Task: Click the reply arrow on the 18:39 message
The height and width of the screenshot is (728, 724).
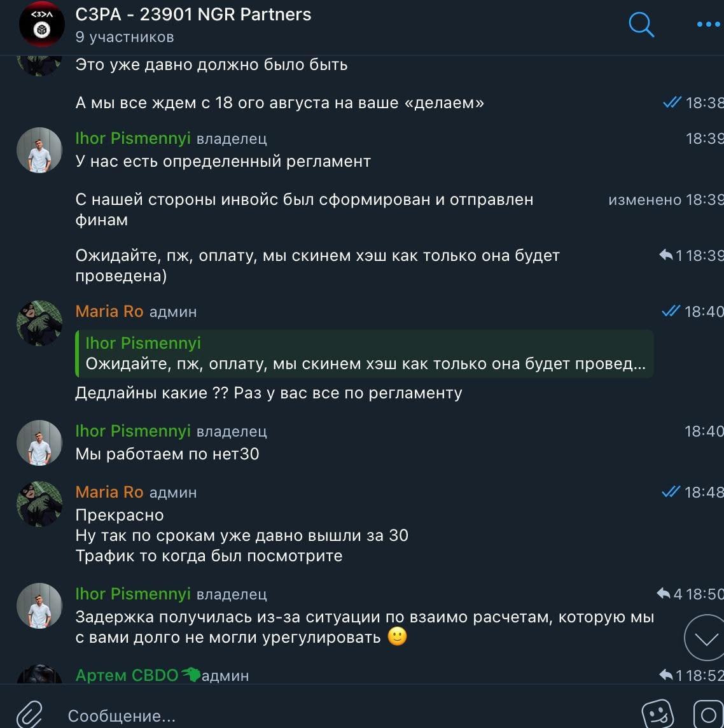Action: 666,255
